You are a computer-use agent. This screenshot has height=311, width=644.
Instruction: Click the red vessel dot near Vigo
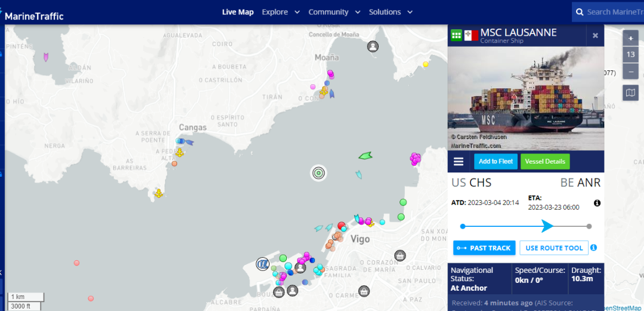[x=341, y=226]
